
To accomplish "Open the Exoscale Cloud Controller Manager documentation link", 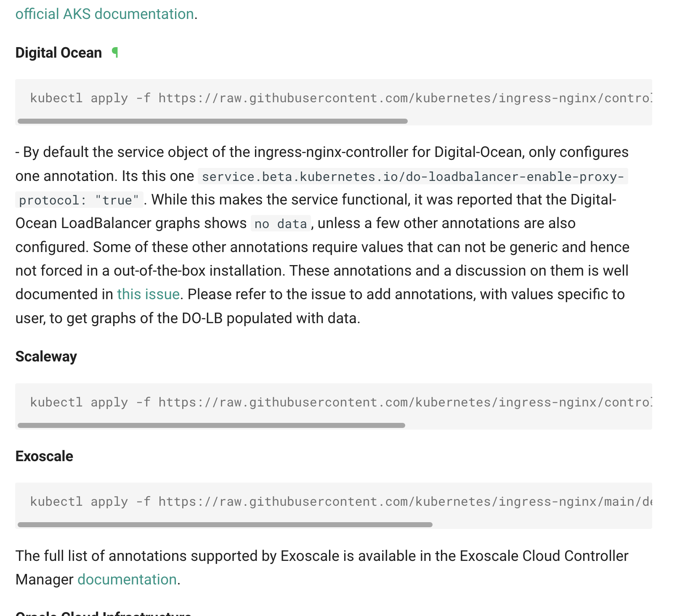I will pos(126,579).
